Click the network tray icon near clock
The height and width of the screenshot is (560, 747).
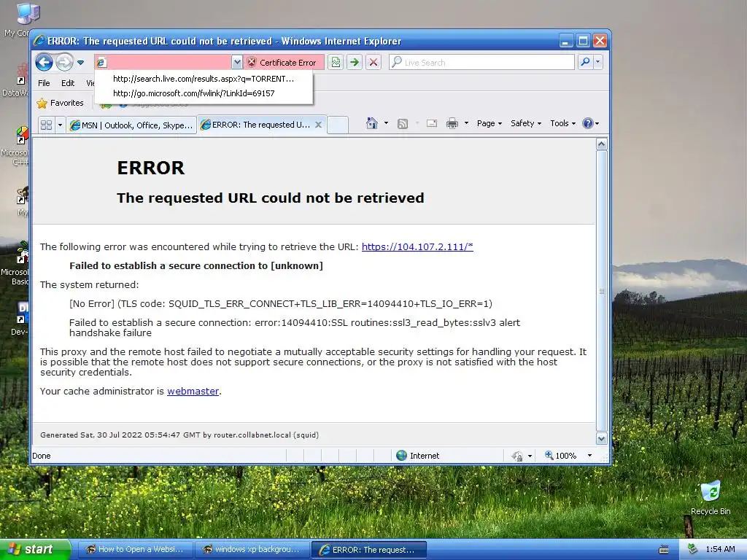(692, 550)
